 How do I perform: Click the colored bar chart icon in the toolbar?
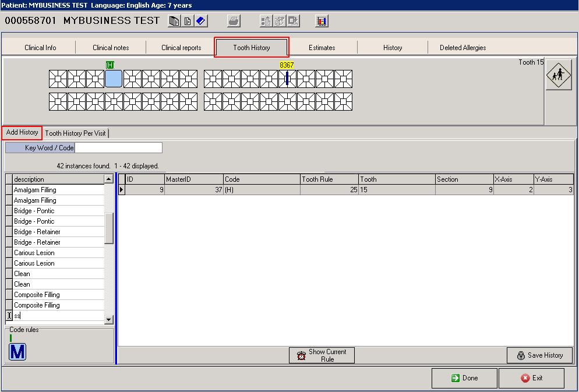(322, 21)
